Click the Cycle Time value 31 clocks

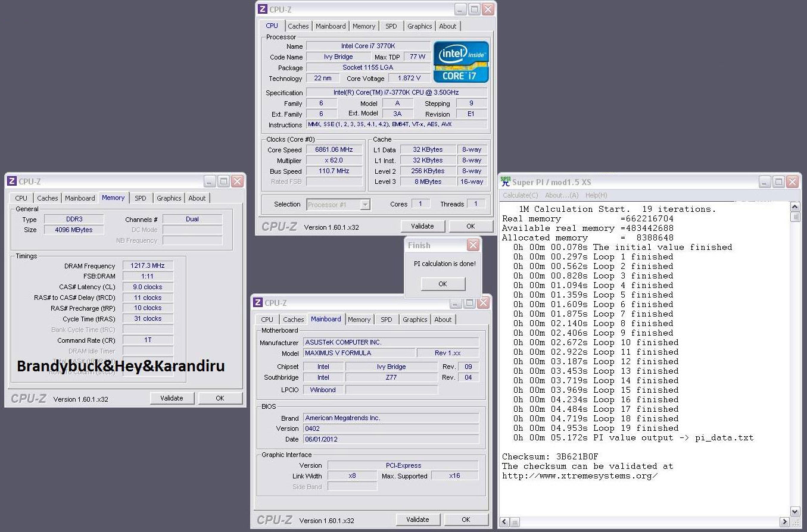[x=148, y=319]
